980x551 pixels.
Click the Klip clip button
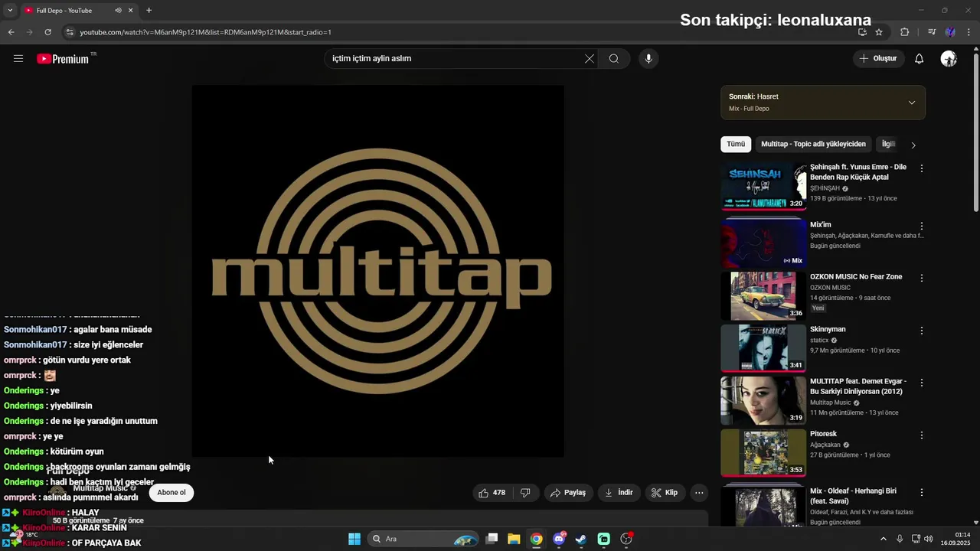click(x=665, y=493)
